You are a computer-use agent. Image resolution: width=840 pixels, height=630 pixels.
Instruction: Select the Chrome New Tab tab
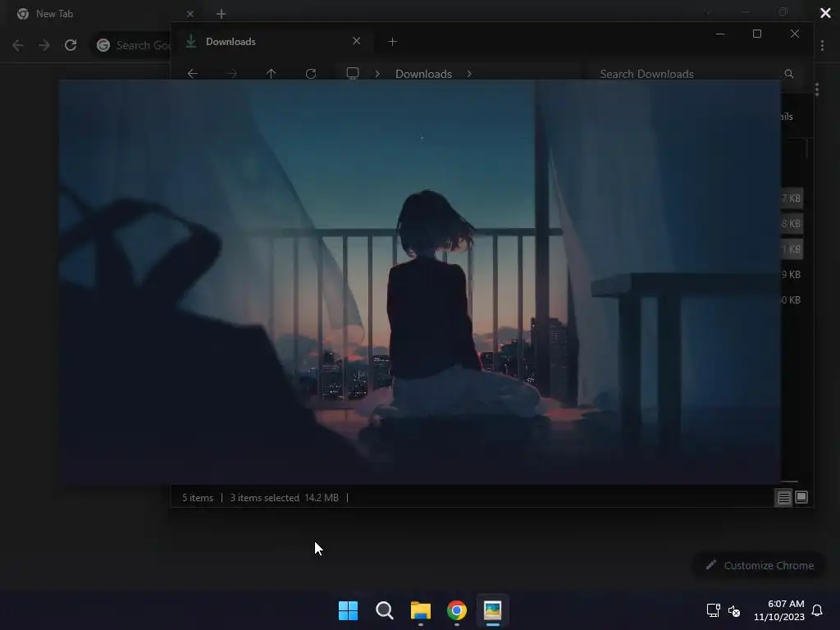click(x=102, y=14)
